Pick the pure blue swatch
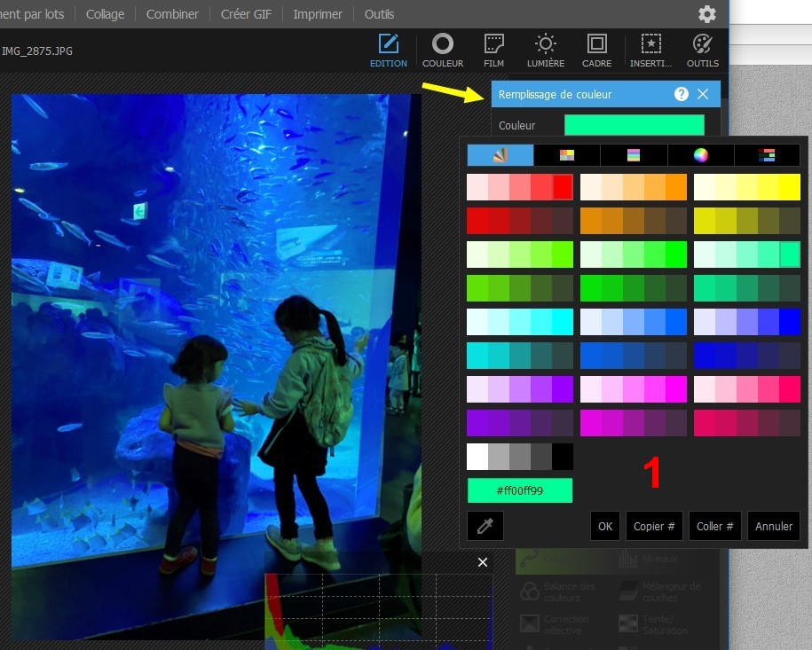This screenshot has height=650, width=812. click(790, 321)
